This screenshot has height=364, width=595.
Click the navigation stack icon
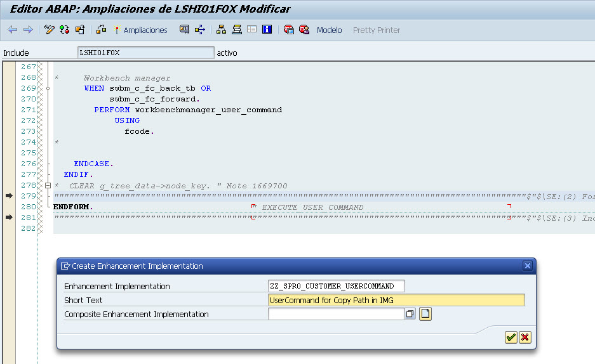tap(237, 30)
